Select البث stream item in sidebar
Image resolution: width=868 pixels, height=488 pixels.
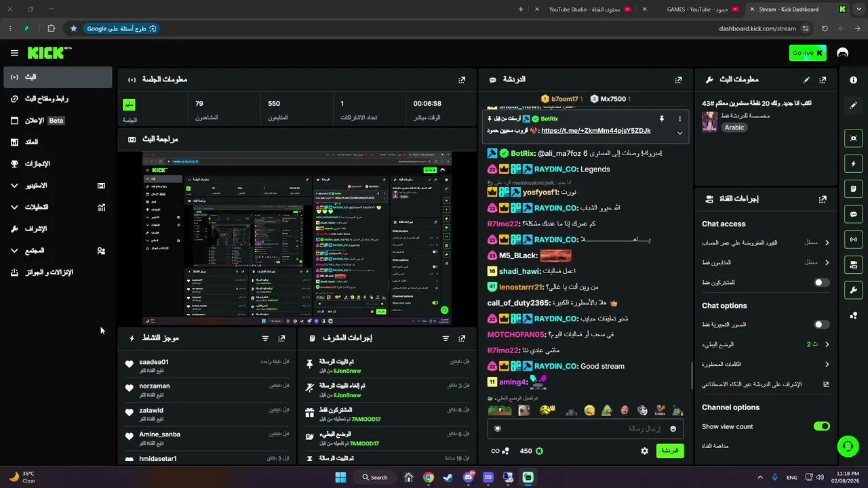[58, 77]
